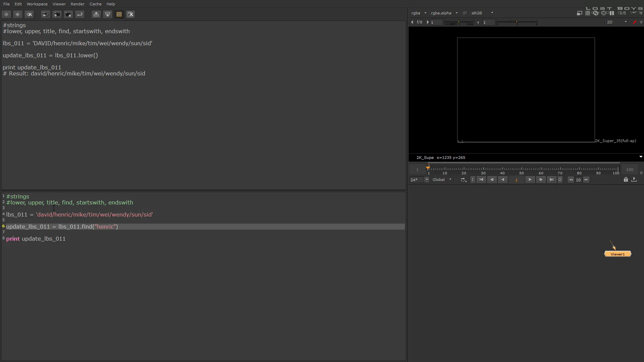The image size is (644, 362).
Task: Open the Global frame range dropdown
Action: (442, 180)
